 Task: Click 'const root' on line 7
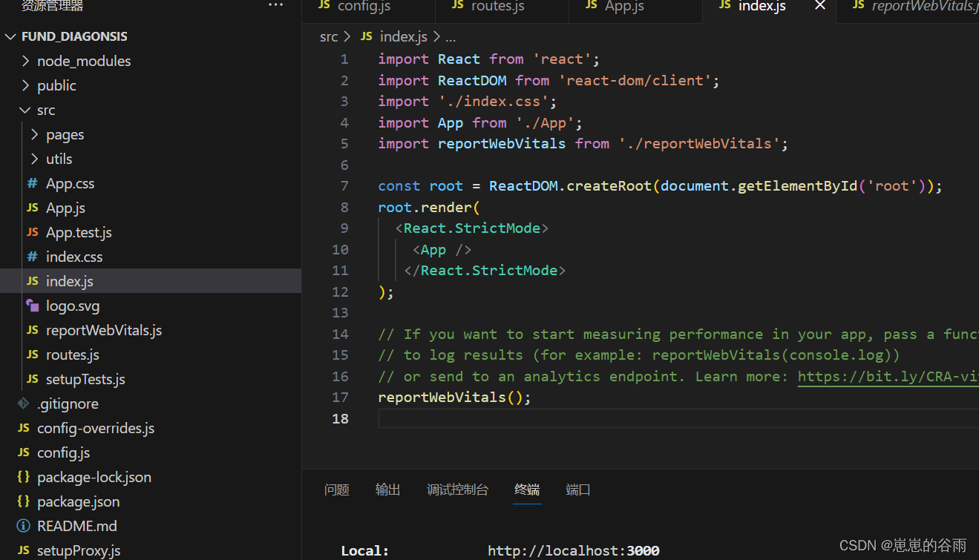(x=421, y=186)
